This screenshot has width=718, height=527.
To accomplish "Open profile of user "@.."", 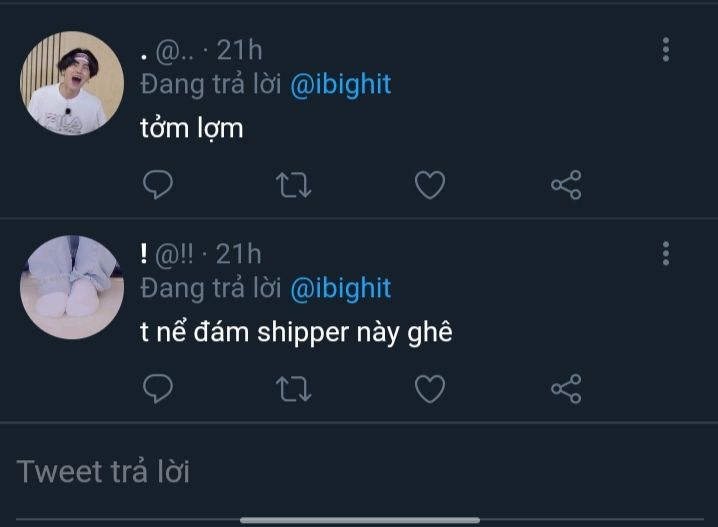I will point(174,51).
